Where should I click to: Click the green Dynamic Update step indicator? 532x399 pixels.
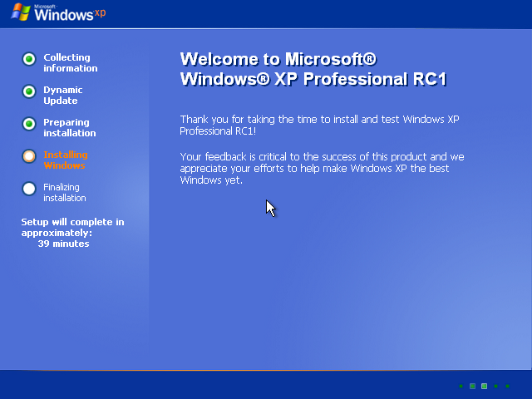pos(29,91)
